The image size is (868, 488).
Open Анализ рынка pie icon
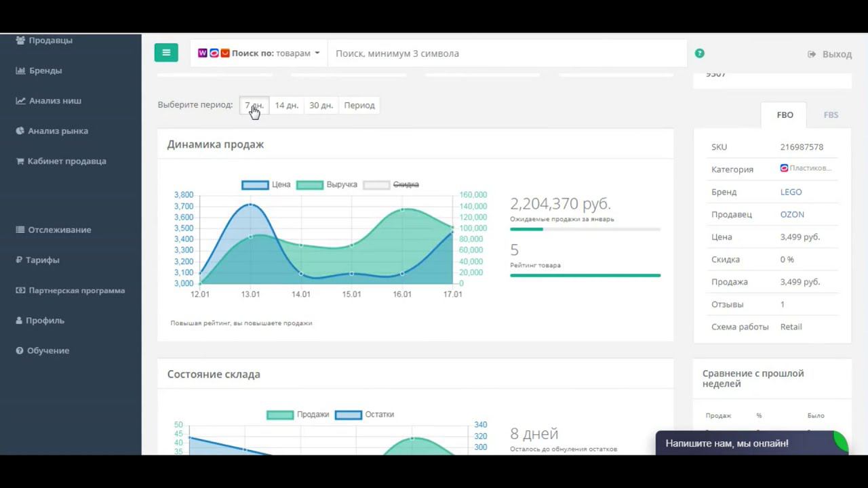point(20,131)
